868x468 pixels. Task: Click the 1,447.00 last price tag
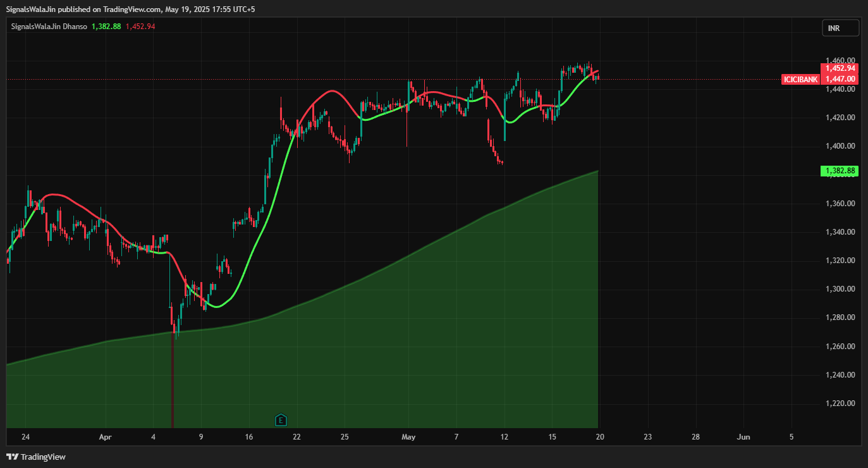click(840, 79)
